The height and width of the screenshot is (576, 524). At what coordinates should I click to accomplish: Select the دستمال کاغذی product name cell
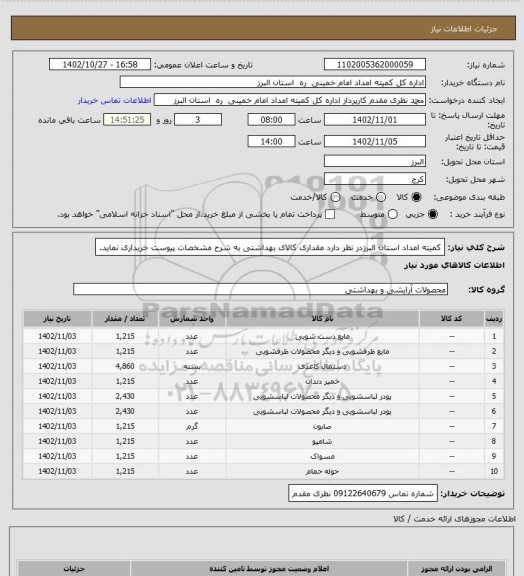322,366
